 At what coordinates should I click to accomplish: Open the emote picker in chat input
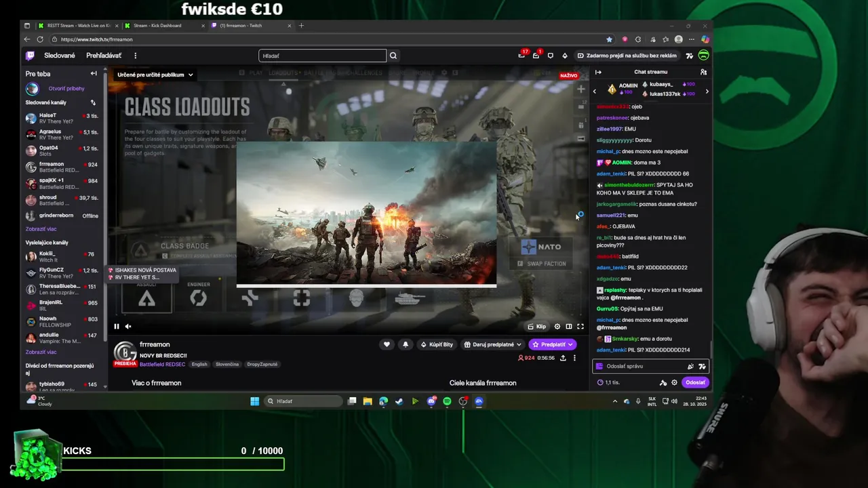pos(702,366)
